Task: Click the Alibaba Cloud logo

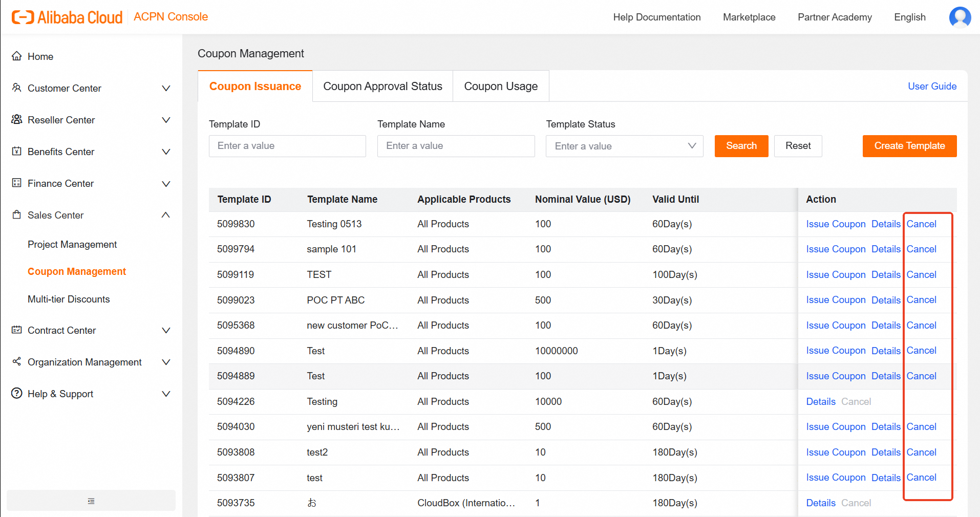Action: (x=67, y=17)
